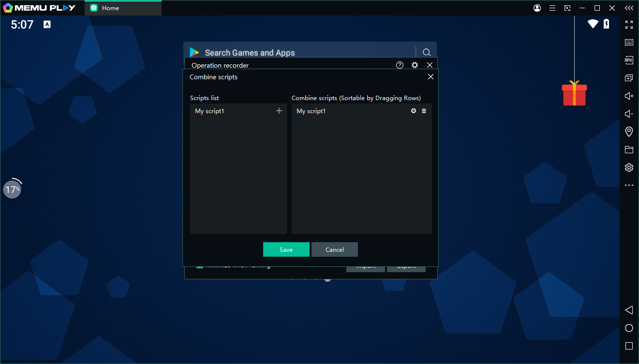Close the Combine scripts dialog
Viewport: 639px width, 364px height.
tap(431, 76)
